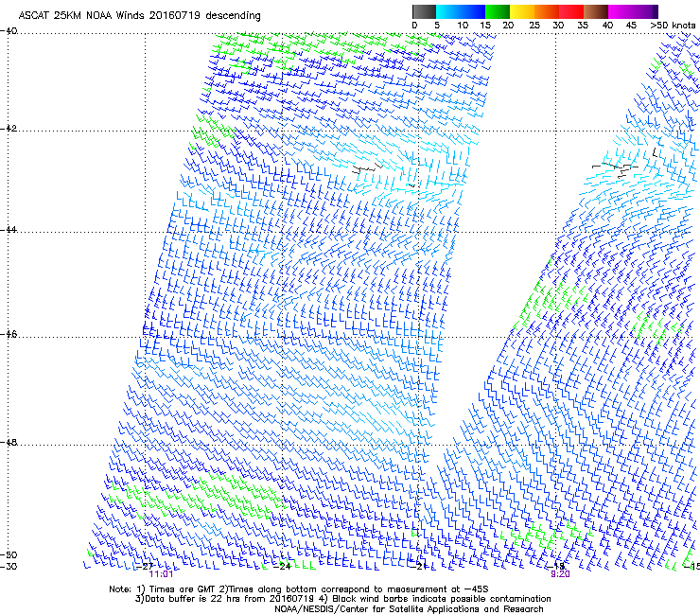
Task: Click the title 'ASCAT 25KM NOAA Winds 20160719 descending'
Action: (140, 16)
